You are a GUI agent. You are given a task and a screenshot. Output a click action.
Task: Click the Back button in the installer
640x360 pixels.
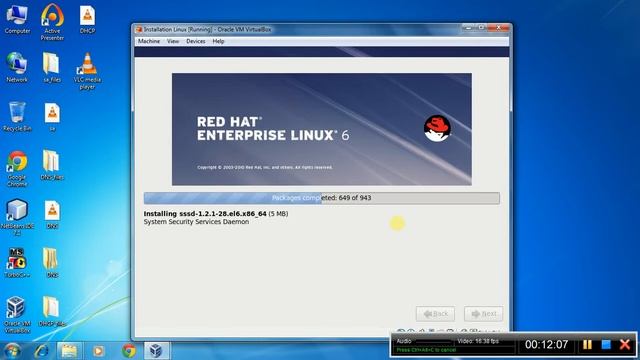[x=435, y=314]
